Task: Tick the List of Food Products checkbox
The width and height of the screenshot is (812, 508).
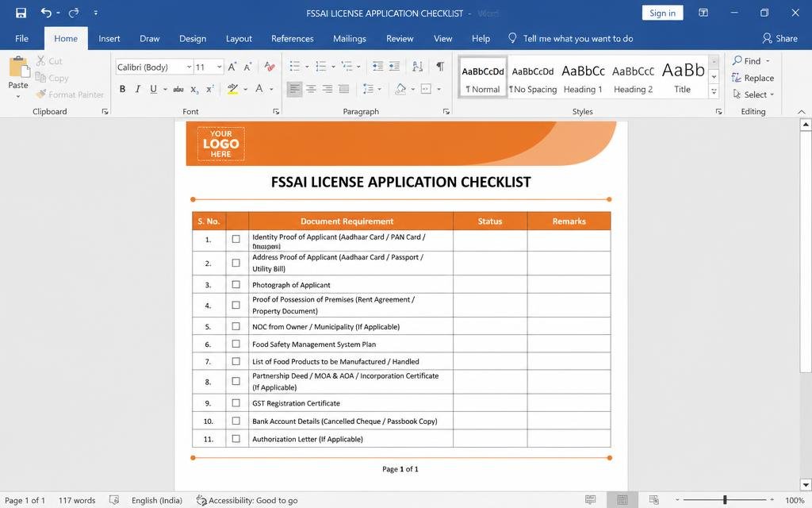Action: pos(236,361)
